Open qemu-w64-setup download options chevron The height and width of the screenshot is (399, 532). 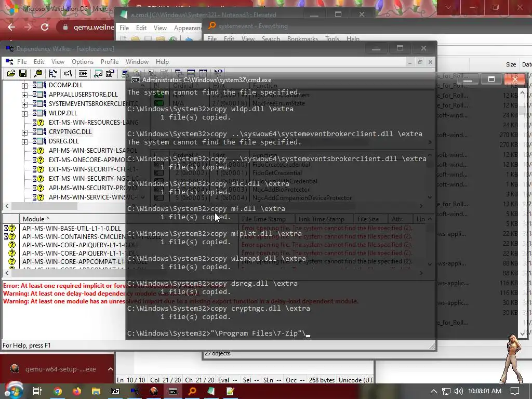(110, 369)
